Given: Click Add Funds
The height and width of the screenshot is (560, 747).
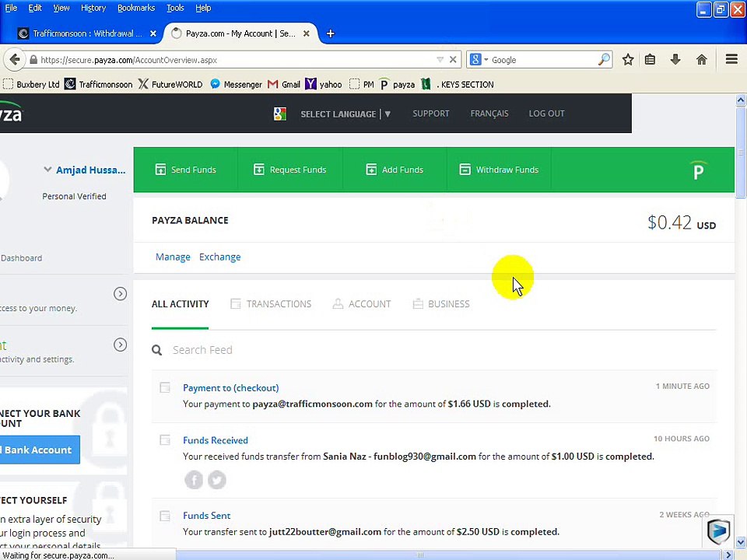Looking at the screenshot, I should coord(395,170).
